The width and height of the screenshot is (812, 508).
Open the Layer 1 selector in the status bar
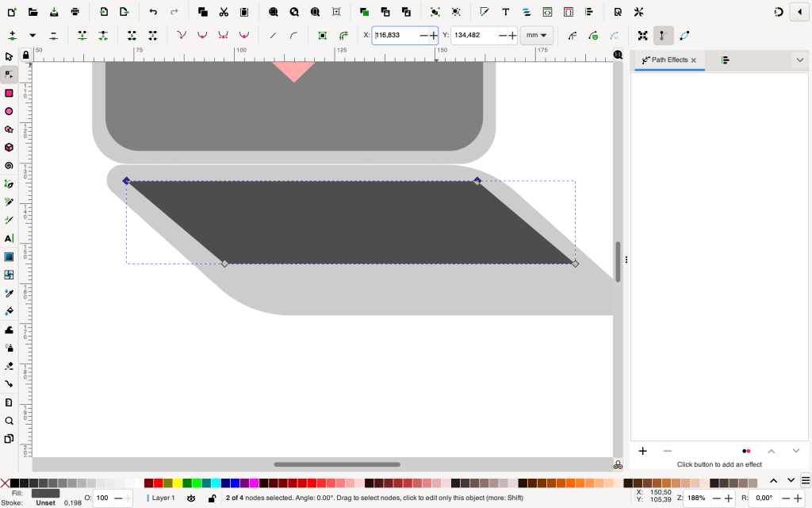[161, 498]
